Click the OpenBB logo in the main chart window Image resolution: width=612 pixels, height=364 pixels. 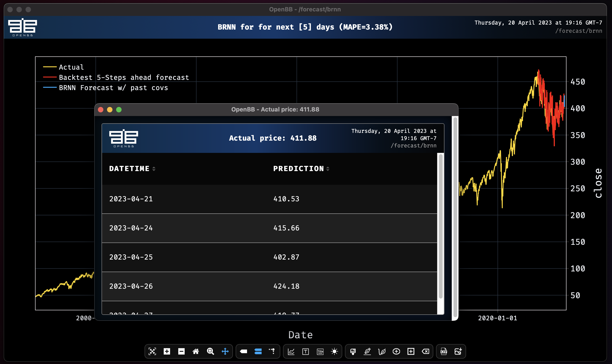pos(23,27)
